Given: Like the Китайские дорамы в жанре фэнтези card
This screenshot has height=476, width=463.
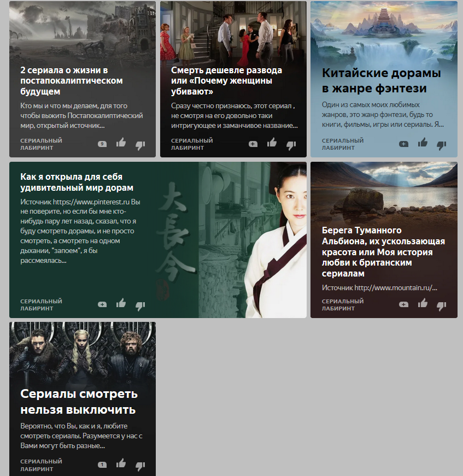Looking at the screenshot, I should click(423, 143).
